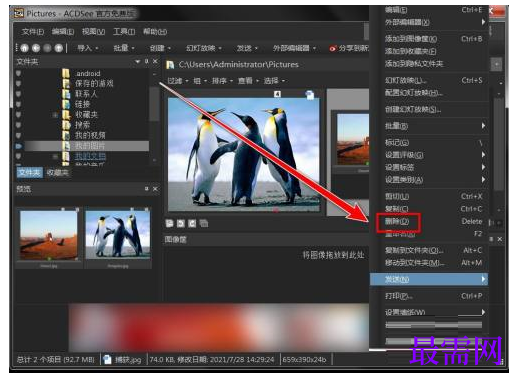The width and height of the screenshot is (521, 382).
Task: Click the folder tree vertical scrollbar
Action: coord(154,104)
